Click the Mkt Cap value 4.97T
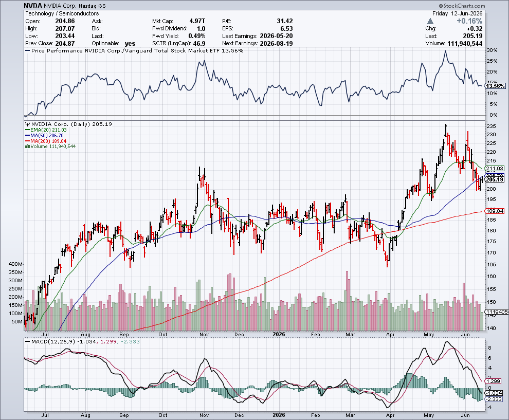This screenshot has height=420, width=509. 197,21
